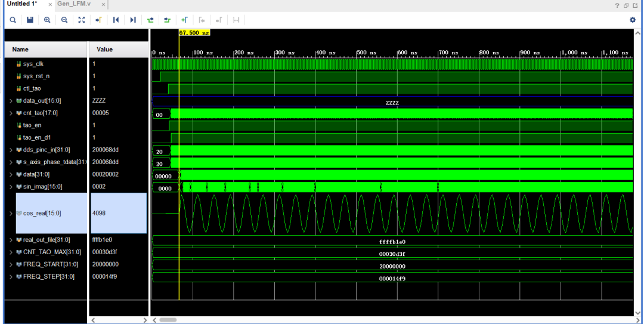Expand the cnt_tao[17:0] signal
This screenshot has height=324, width=644.
pos(11,113)
